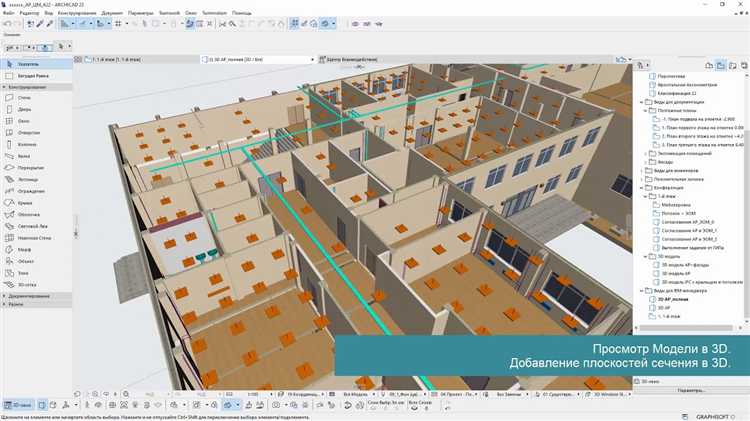Click the Redo arrow in the toolbar

click(x=18, y=23)
